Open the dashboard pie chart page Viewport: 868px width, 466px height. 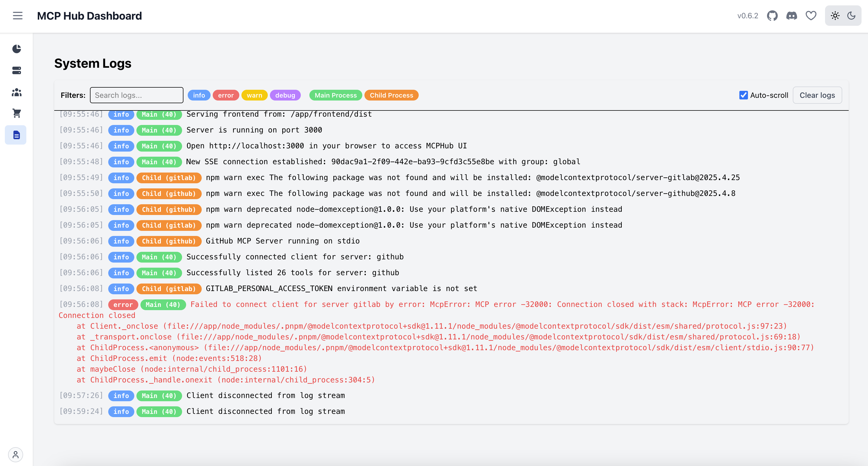pyautogui.click(x=16, y=49)
